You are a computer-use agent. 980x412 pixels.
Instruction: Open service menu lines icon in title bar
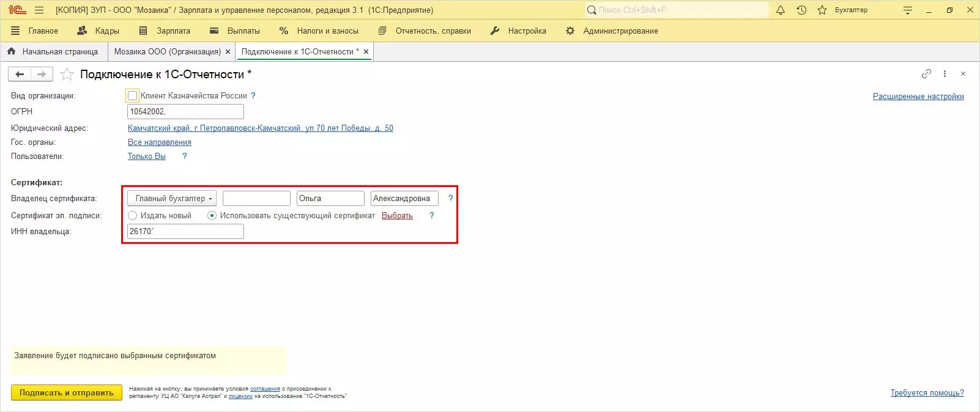908,10
